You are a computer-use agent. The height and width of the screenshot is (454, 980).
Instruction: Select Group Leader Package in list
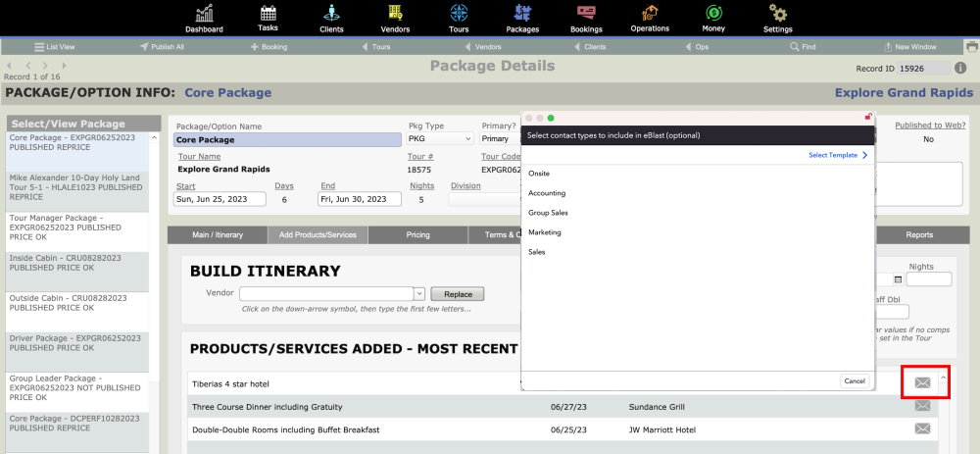(x=77, y=393)
